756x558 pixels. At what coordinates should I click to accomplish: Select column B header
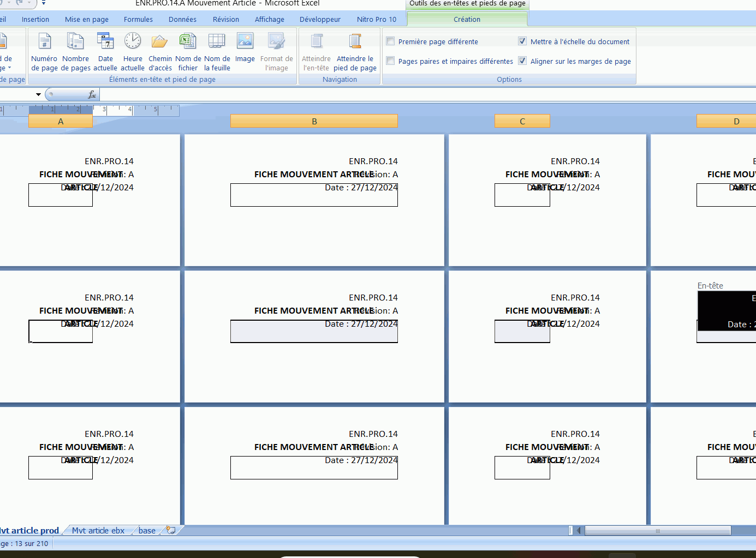pyautogui.click(x=314, y=121)
